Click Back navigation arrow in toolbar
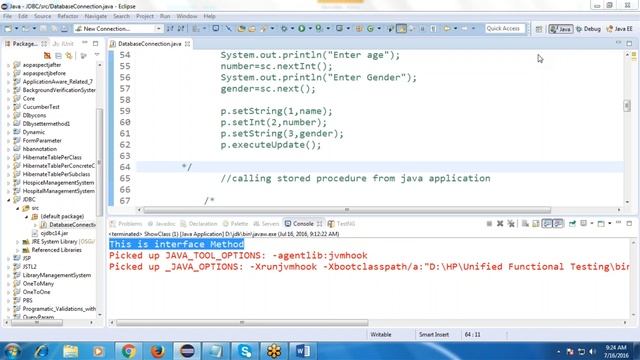This screenshot has height=360, width=640. (x=447, y=29)
